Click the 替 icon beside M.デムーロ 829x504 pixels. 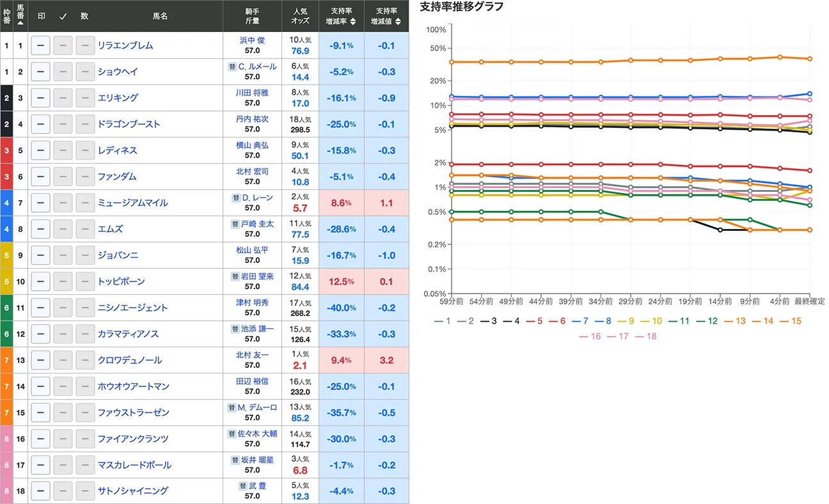pos(232,407)
